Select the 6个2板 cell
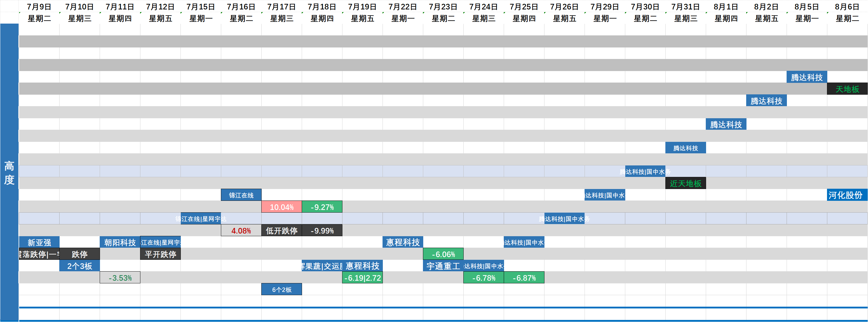Screen dimensions: 868x322 point(282,289)
